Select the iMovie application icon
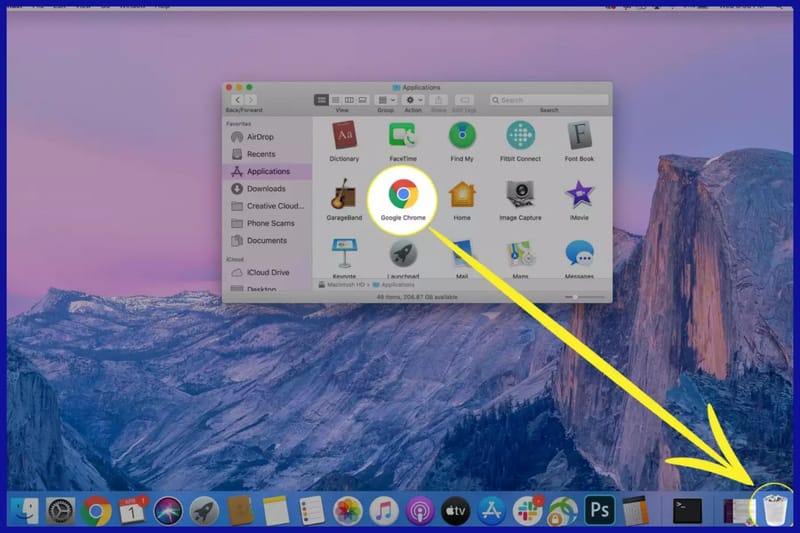 tap(579, 194)
